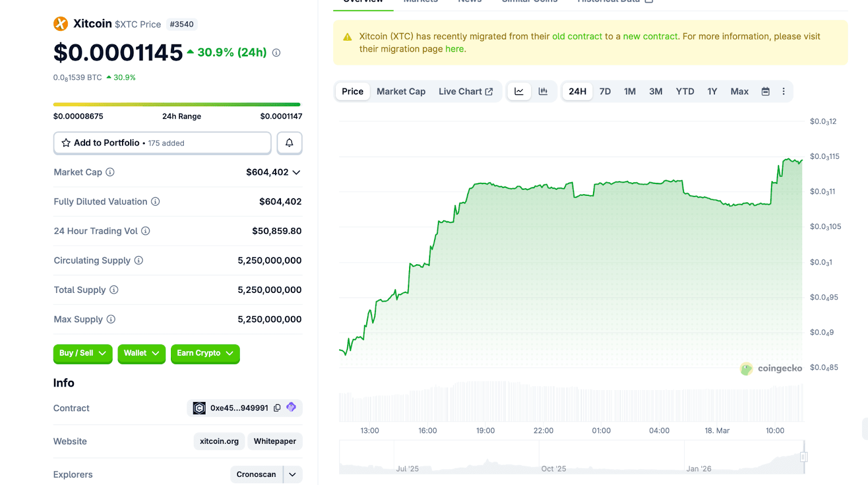Click the alert bell icon

point(289,143)
